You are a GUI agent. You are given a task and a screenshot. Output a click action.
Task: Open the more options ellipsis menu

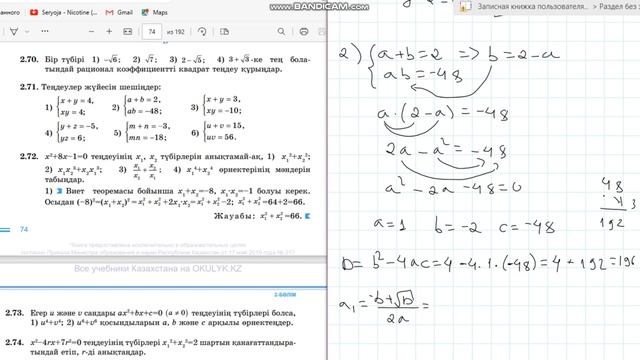coord(45,31)
